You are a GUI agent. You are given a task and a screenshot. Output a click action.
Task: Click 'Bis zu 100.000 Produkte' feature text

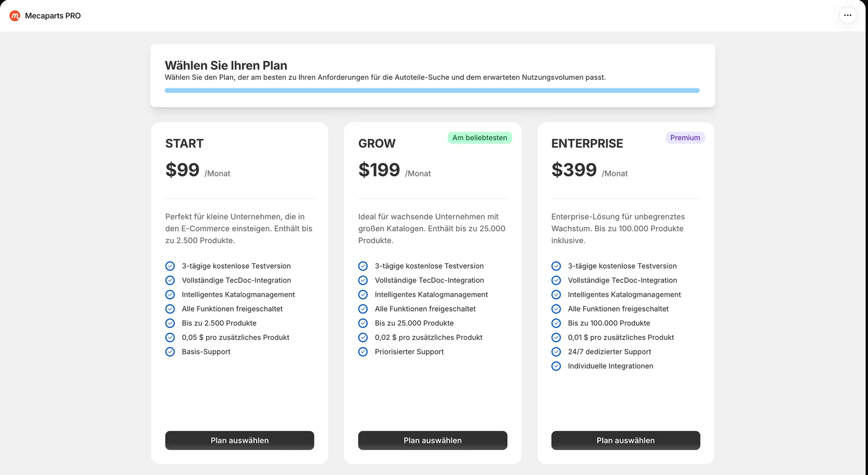609,323
